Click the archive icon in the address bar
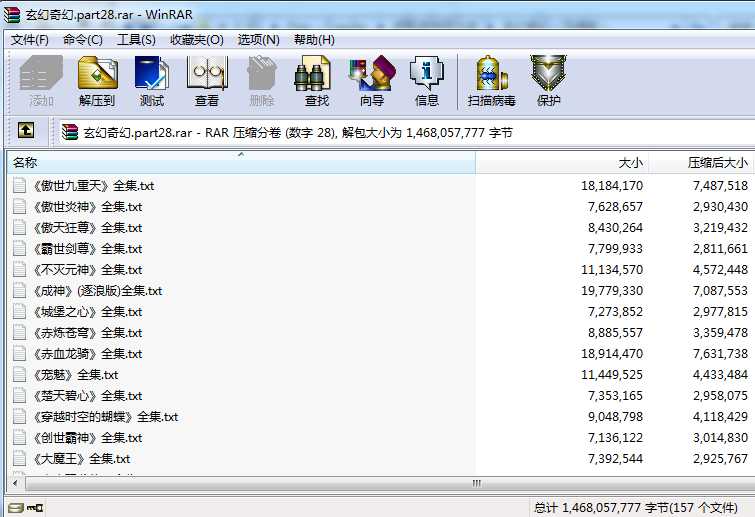 click(x=70, y=132)
